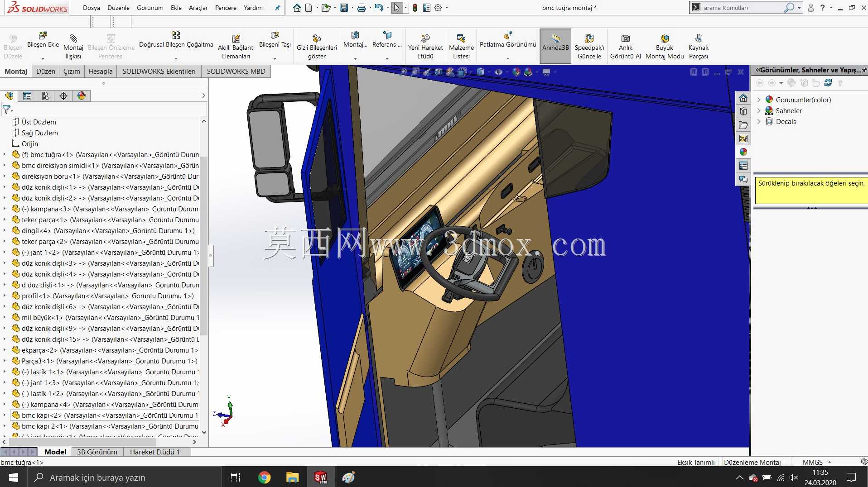Click the tree filter funnel icon

pyautogui.click(x=7, y=110)
